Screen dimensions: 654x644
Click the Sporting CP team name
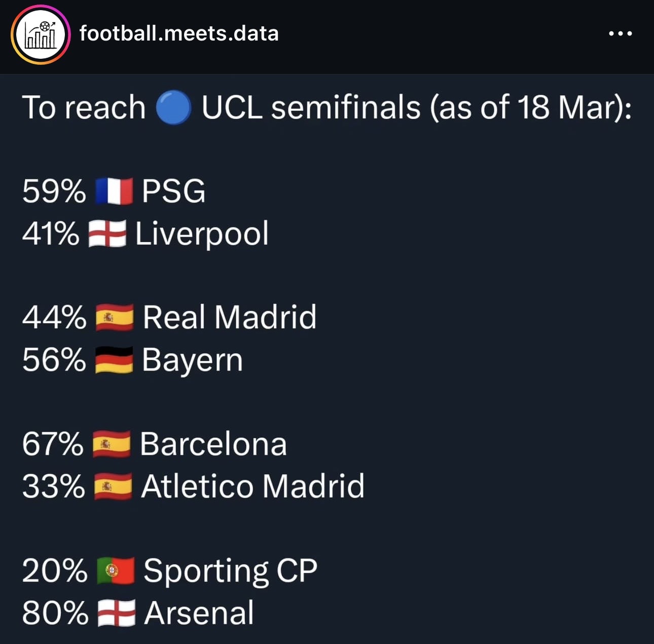click(x=230, y=571)
